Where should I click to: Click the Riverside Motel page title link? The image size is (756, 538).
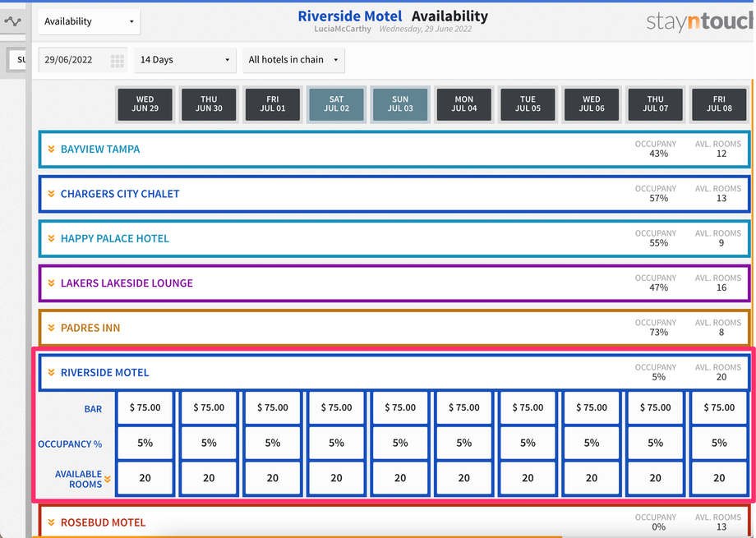[349, 16]
